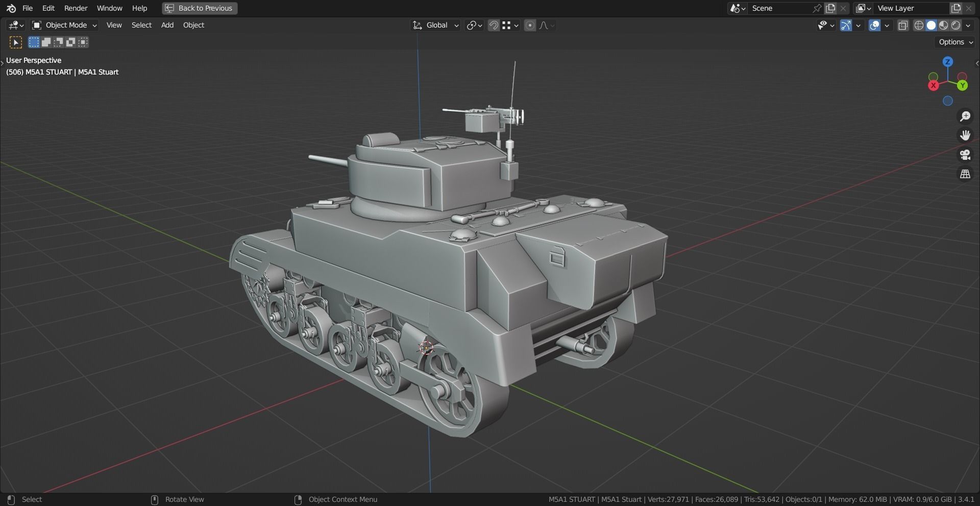Toggle the camera view icon
Image resolution: width=980 pixels, height=506 pixels.
coord(965,155)
